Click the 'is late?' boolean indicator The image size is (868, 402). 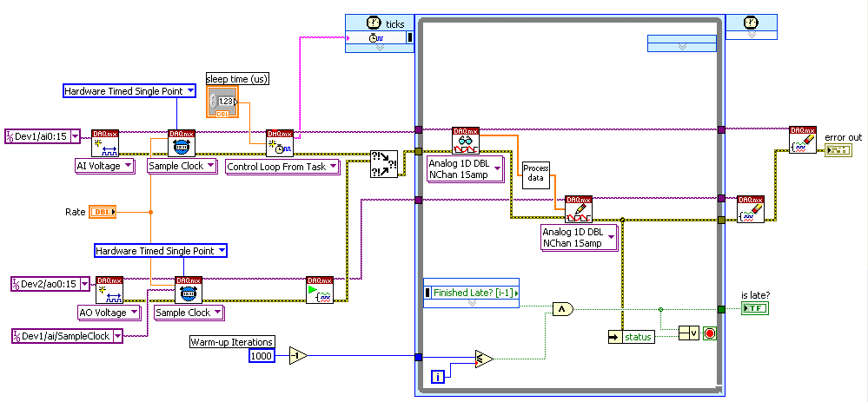point(753,308)
